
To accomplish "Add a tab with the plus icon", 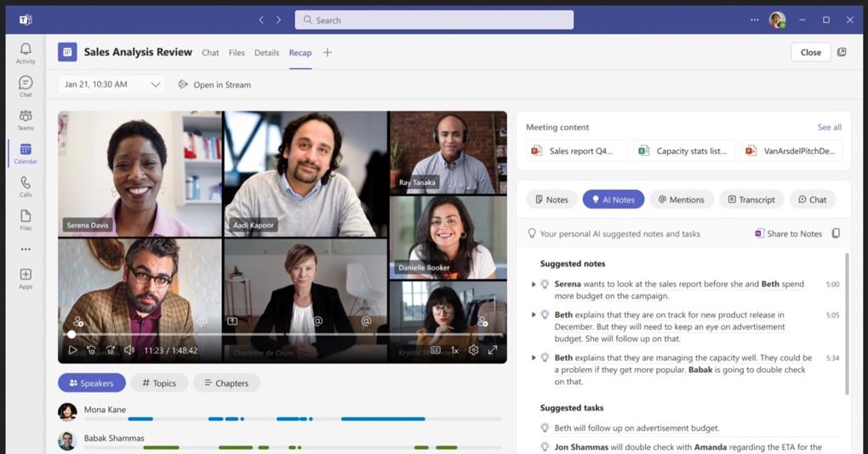I will click(x=327, y=52).
